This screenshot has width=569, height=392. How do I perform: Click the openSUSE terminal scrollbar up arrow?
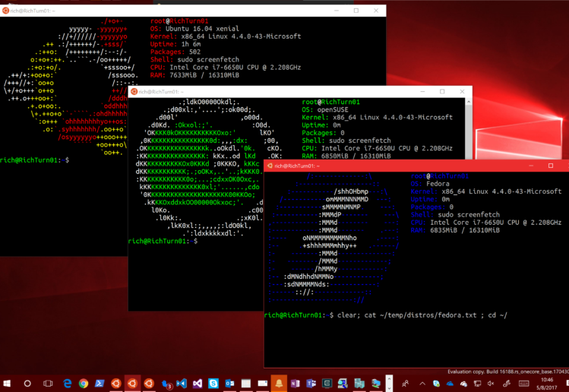[x=469, y=102]
